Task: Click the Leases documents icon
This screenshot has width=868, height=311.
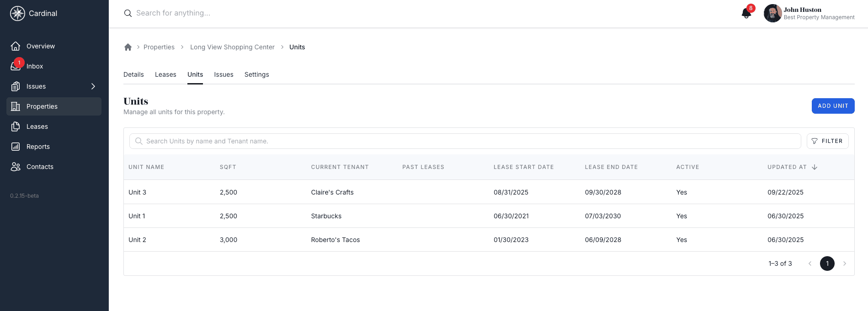Action: (16, 127)
